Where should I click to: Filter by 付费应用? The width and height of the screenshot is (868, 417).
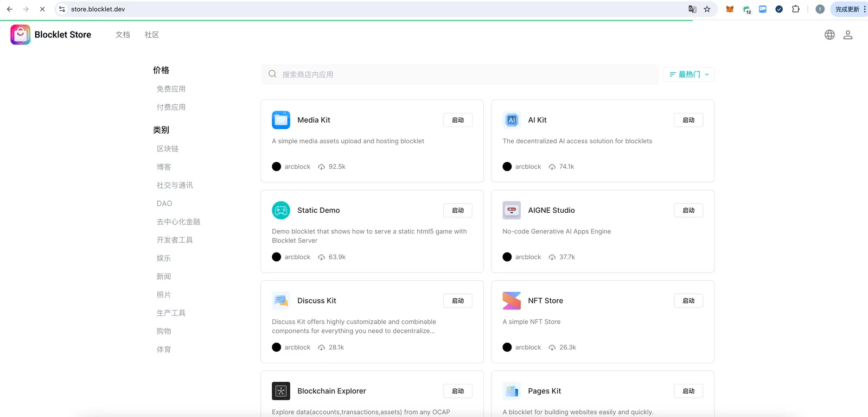(x=171, y=108)
